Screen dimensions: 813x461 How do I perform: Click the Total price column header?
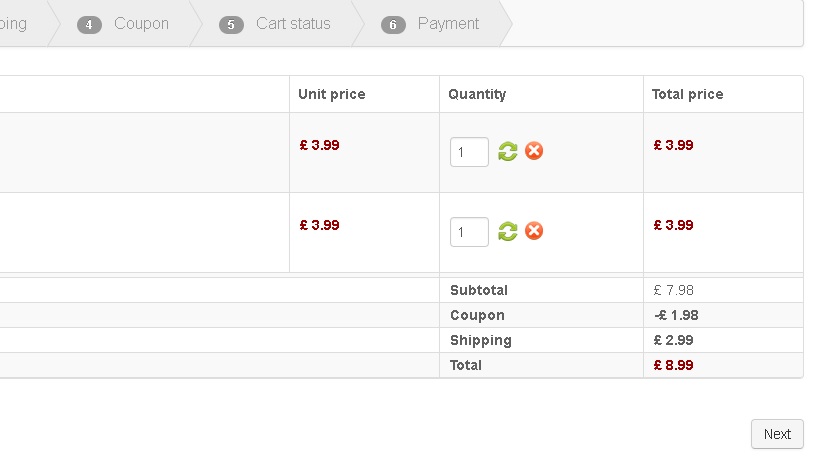[687, 94]
